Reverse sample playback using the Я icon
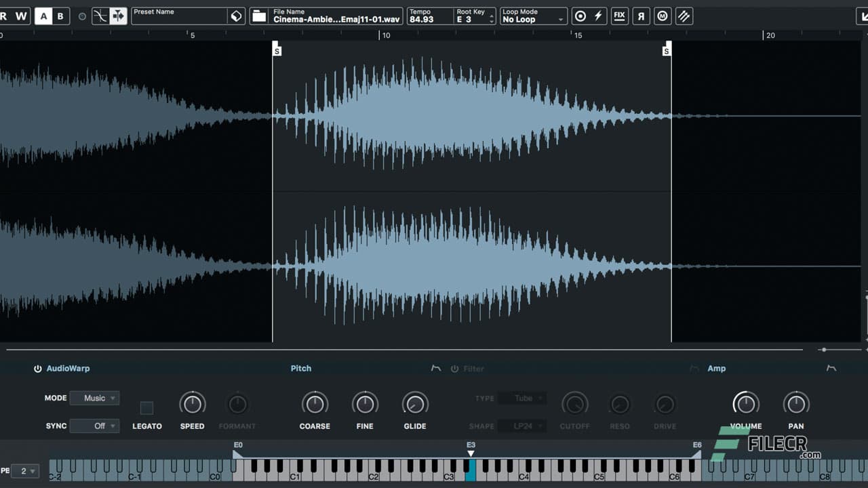Image resolution: width=868 pixels, height=488 pixels. click(641, 16)
